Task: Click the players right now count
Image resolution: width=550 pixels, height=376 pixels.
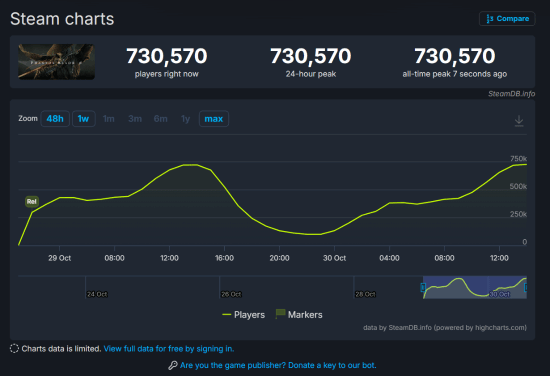Action: pos(167,56)
